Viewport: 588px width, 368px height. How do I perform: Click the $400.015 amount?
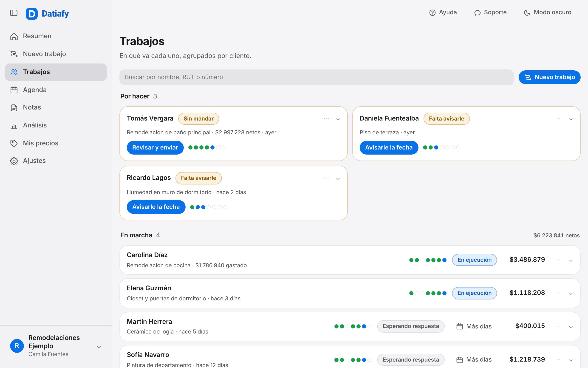coord(530,326)
